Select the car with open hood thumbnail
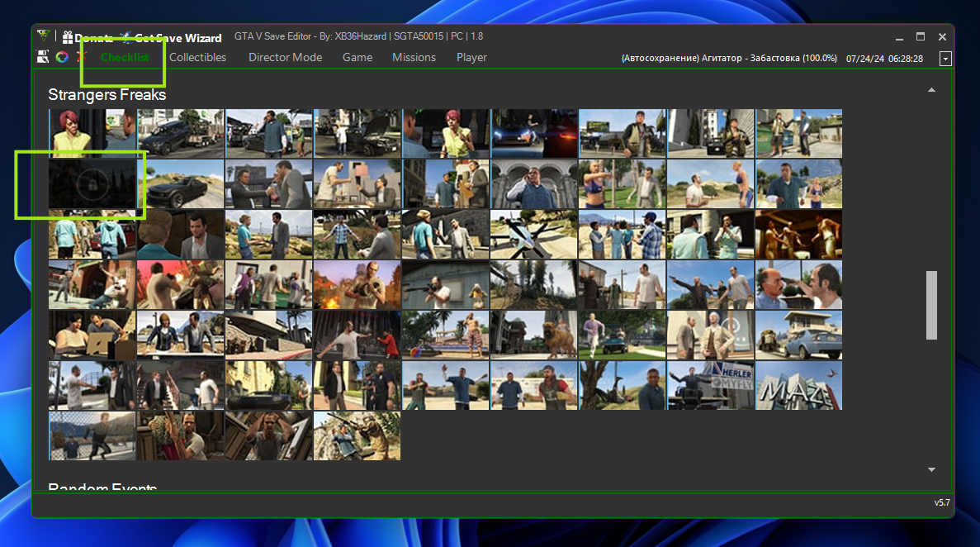 click(x=357, y=133)
